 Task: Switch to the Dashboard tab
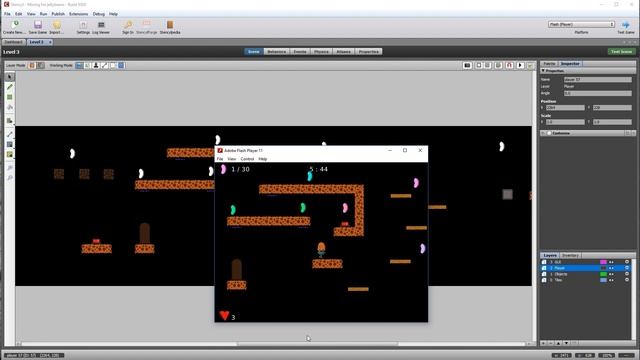point(13,42)
